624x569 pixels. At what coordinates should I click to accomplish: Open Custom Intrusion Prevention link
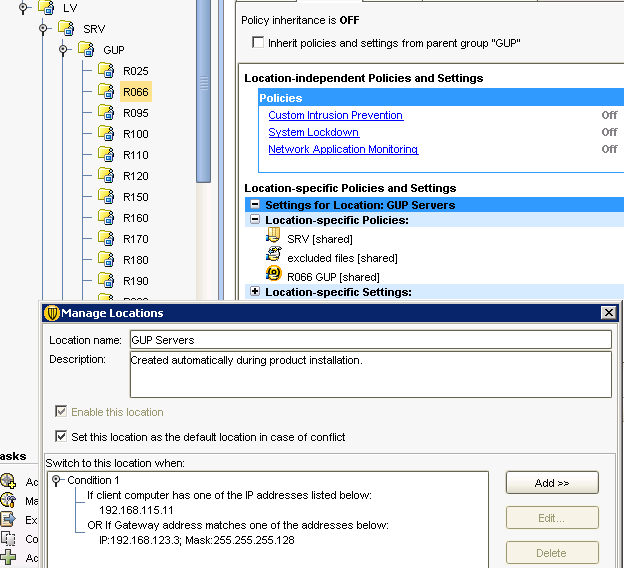[335, 115]
